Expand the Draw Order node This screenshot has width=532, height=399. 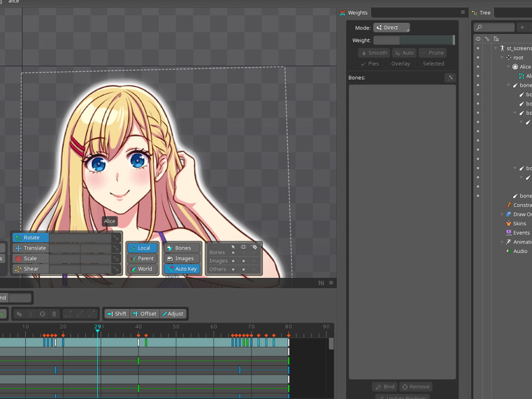pos(501,214)
